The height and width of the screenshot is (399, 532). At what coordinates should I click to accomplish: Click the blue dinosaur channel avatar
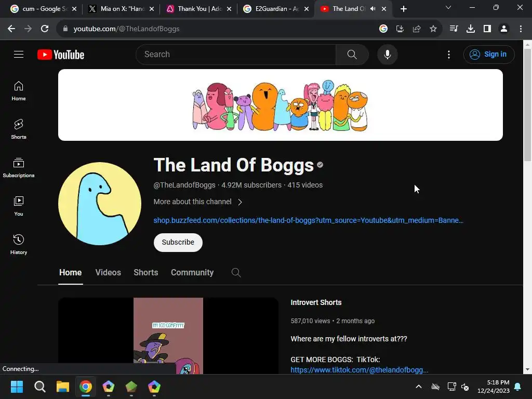pos(100,203)
